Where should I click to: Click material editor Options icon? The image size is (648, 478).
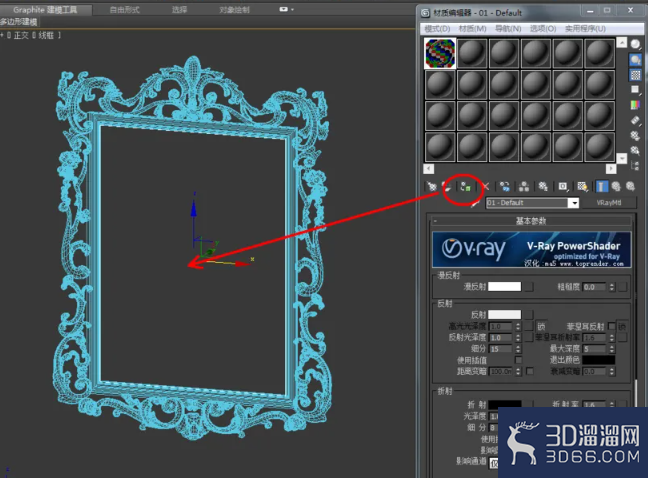tap(635, 136)
